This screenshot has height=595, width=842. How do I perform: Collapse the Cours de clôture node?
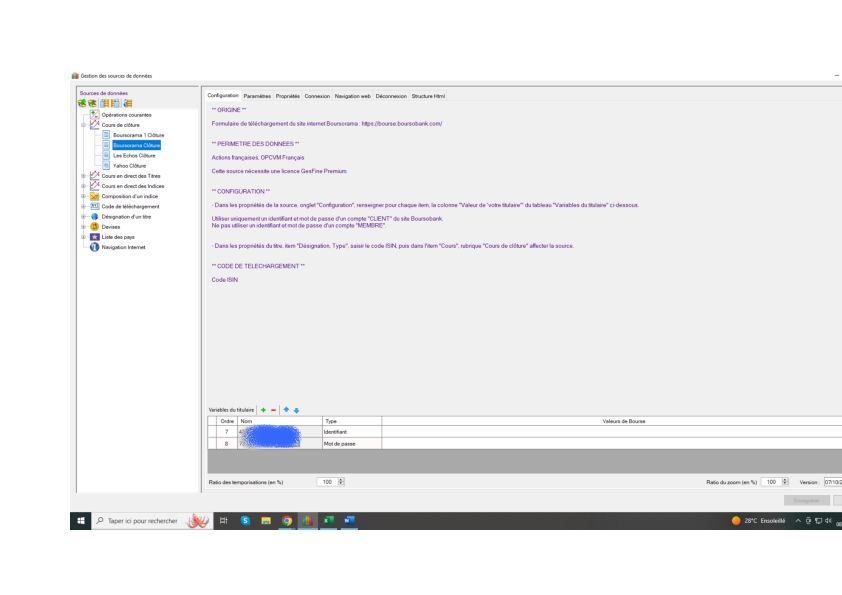[84, 124]
